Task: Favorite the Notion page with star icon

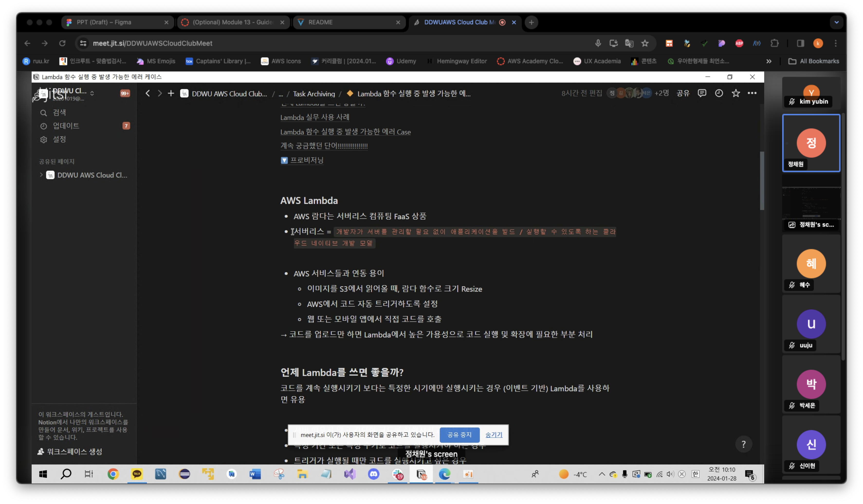Action: [736, 93]
